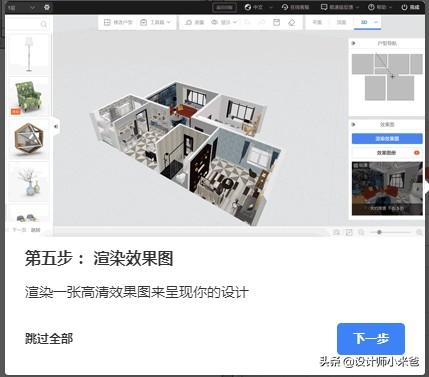Click the blue render image button
429x377 pixels.
click(387, 138)
